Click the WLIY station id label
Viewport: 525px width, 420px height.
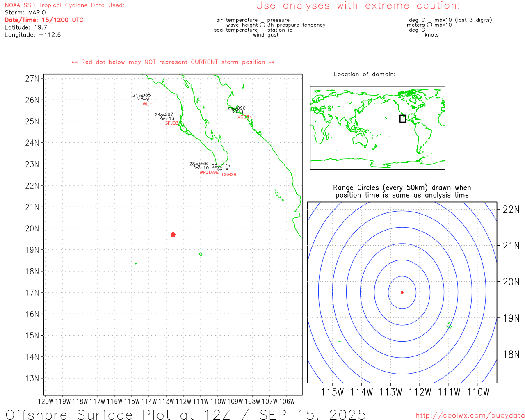coord(147,104)
